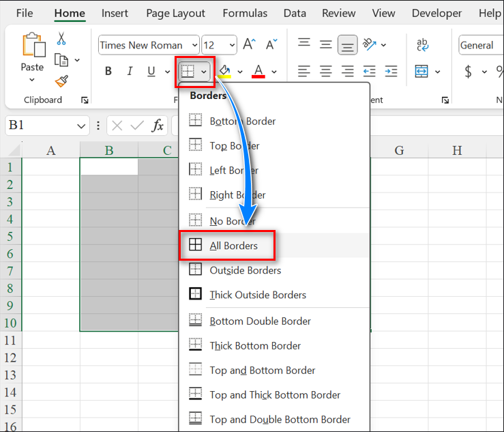Screen dimensions: 504x432
Task: Click the Cut scissors icon
Action: click(x=61, y=39)
